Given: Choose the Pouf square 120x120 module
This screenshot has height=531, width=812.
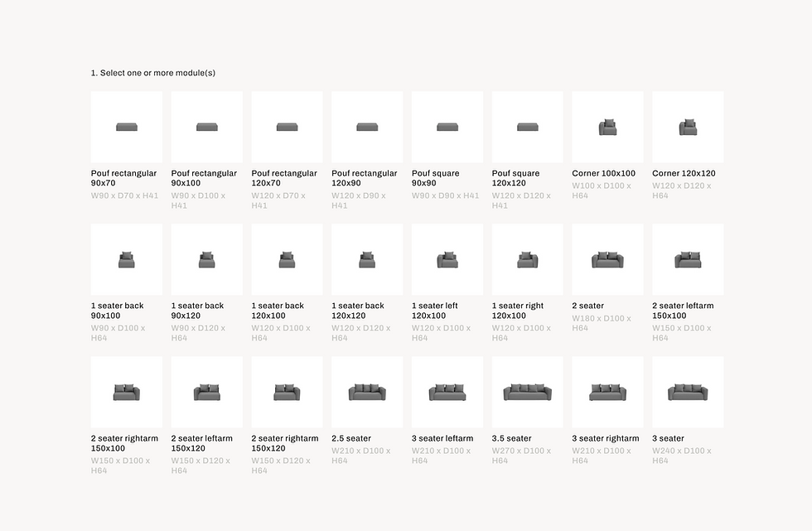Looking at the screenshot, I should point(527,128).
